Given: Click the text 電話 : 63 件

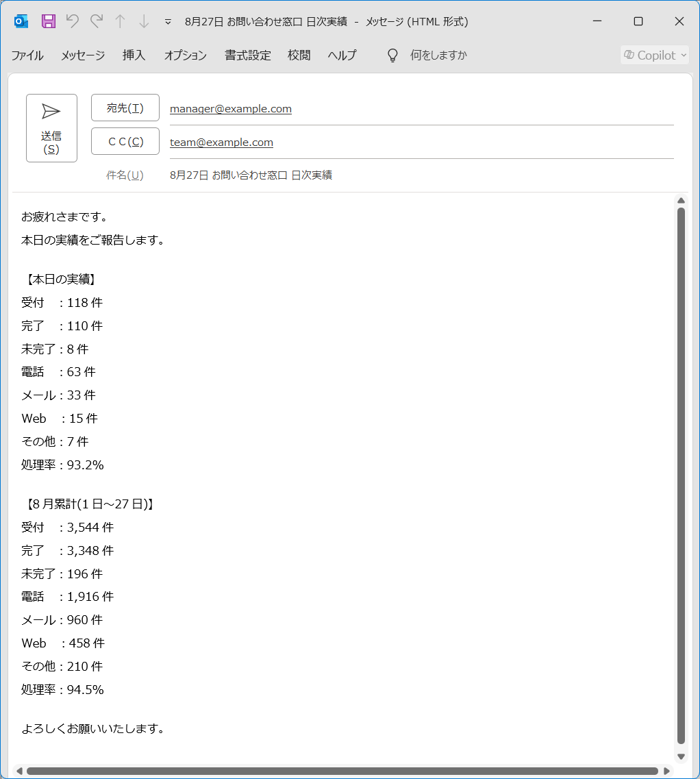Looking at the screenshot, I should [x=59, y=372].
